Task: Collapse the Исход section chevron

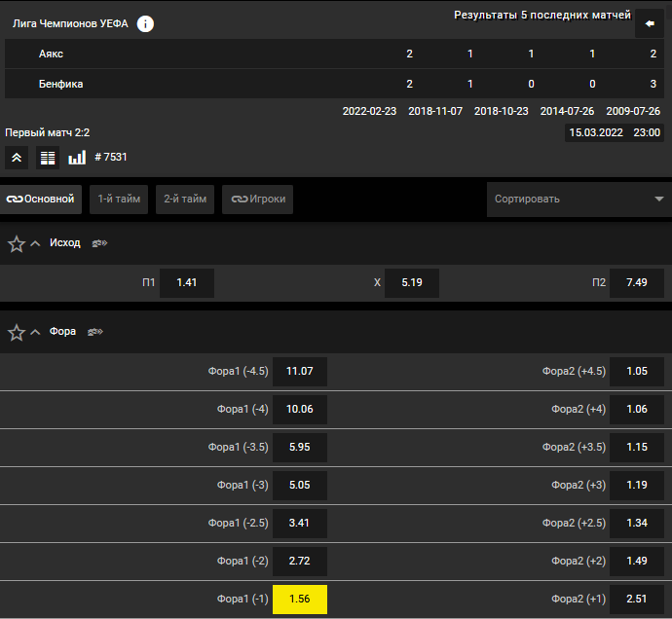Action: point(36,243)
